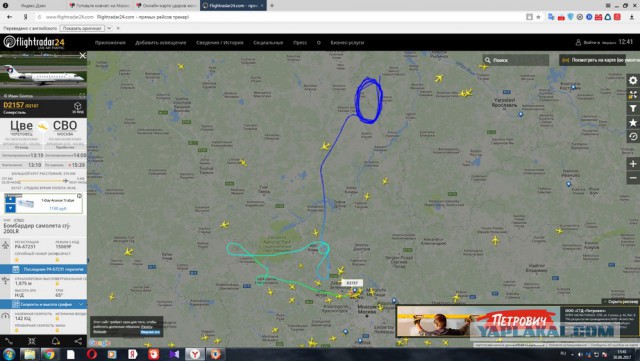The width and height of the screenshot is (640, 361).
Task: Open the Бизнес-услуги menu
Action: (347, 42)
